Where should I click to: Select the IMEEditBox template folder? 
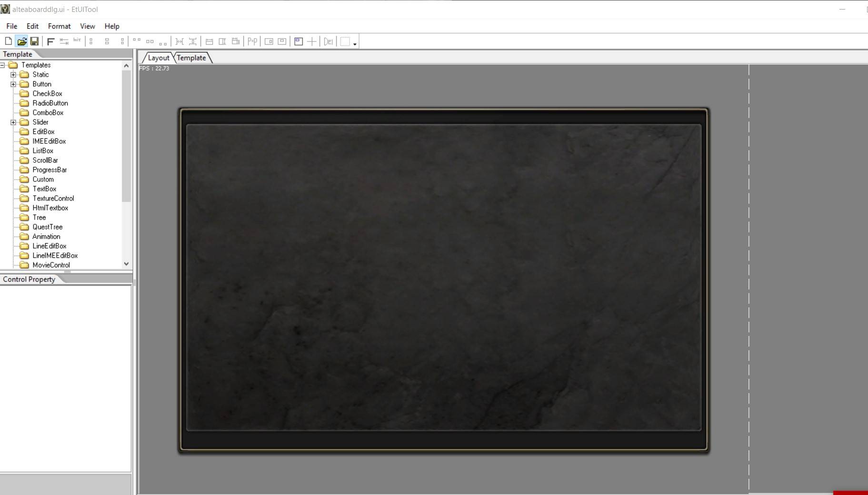[x=49, y=141]
